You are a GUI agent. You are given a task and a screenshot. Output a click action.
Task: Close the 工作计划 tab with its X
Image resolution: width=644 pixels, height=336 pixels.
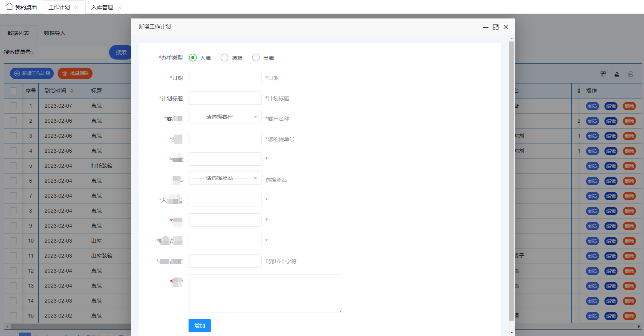(76, 8)
